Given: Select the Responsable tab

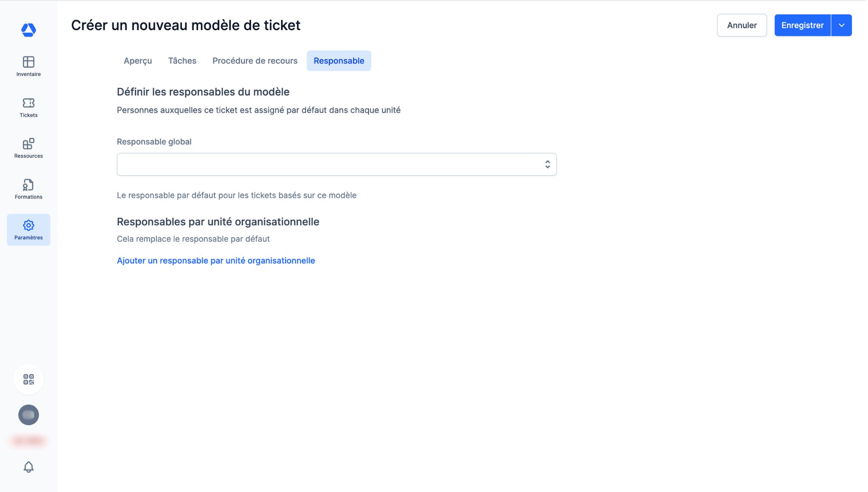Looking at the screenshot, I should coord(339,61).
